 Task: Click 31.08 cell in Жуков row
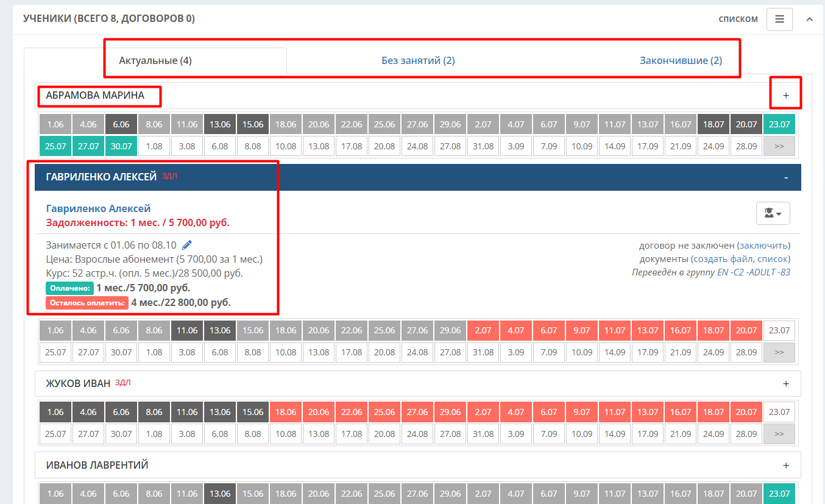pos(483,434)
